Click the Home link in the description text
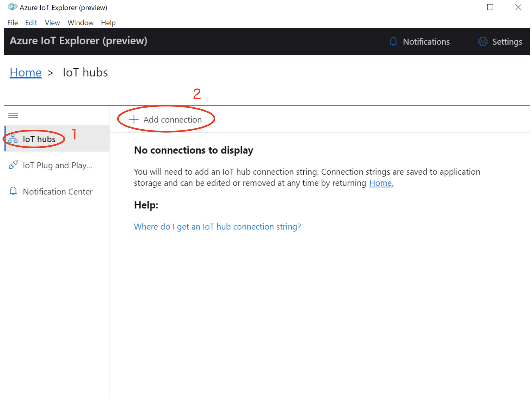This screenshot has width=532, height=408. click(381, 183)
